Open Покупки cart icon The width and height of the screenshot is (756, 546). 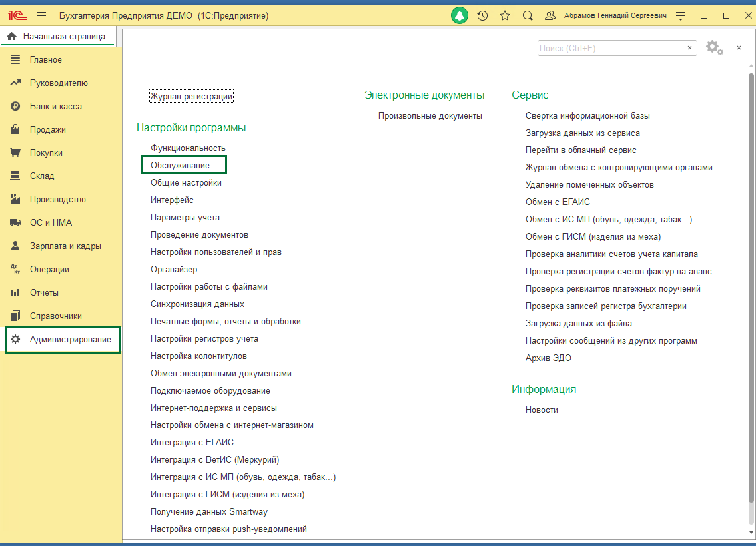pyautogui.click(x=15, y=152)
